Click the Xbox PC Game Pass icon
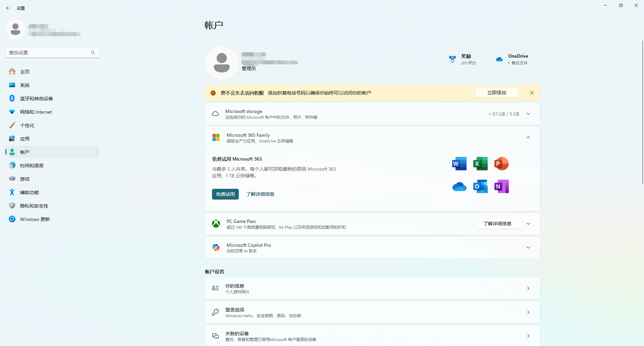The width and height of the screenshot is (644, 346). [x=216, y=224]
